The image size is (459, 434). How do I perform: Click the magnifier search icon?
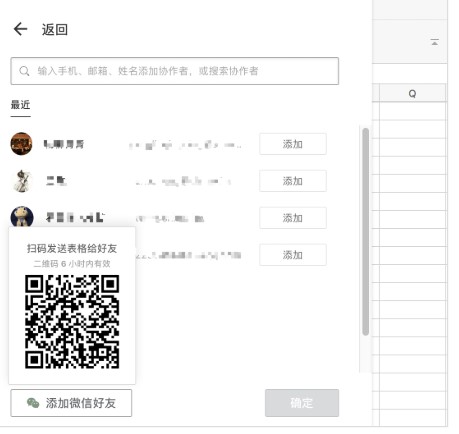tap(24, 71)
